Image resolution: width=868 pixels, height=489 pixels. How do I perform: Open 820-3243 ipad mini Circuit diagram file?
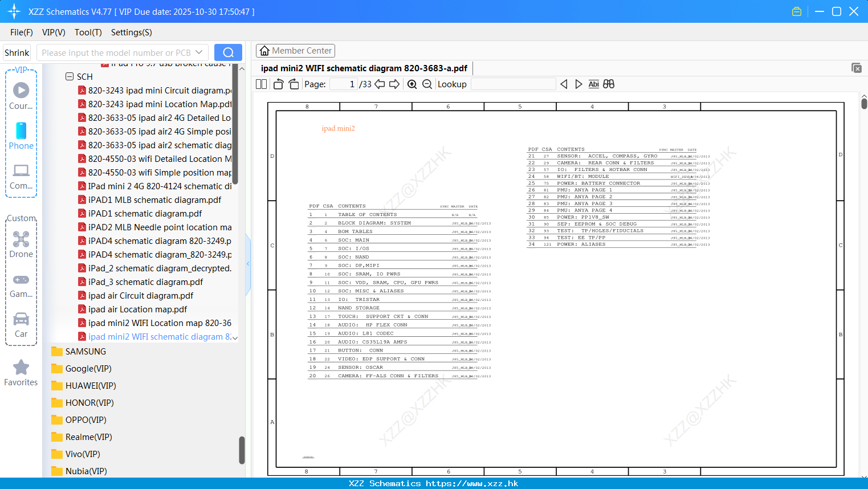click(154, 90)
